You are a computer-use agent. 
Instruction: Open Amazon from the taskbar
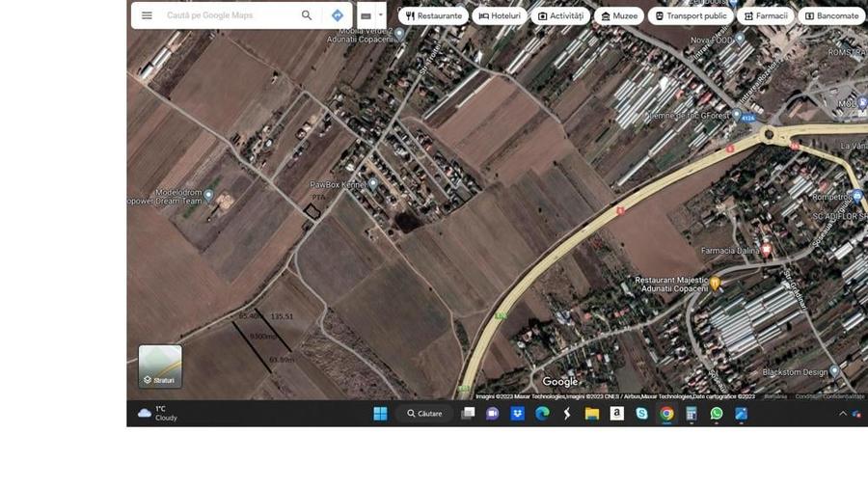click(x=616, y=414)
